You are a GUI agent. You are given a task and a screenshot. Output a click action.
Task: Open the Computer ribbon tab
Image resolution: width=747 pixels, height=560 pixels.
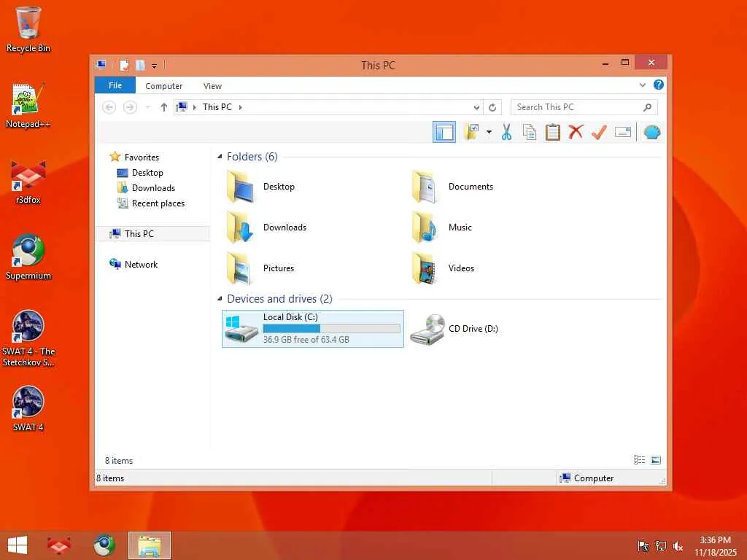tap(164, 86)
